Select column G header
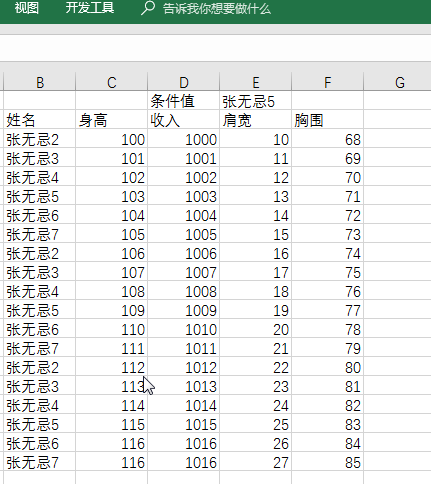Viewport: 431px width, 484px height. point(397,82)
